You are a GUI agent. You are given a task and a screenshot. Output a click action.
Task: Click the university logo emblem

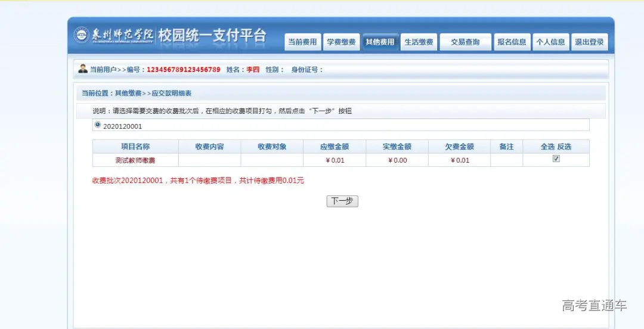[x=81, y=35]
